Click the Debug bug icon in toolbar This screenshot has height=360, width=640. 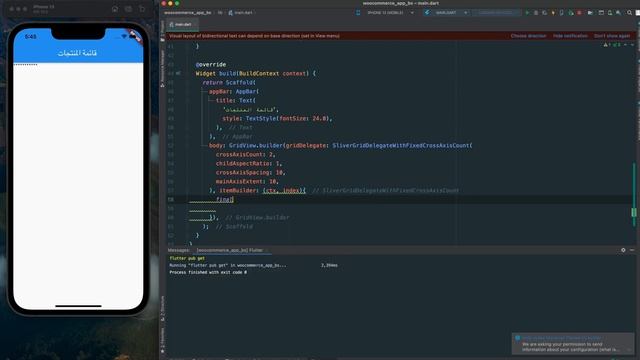pos(536,13)
